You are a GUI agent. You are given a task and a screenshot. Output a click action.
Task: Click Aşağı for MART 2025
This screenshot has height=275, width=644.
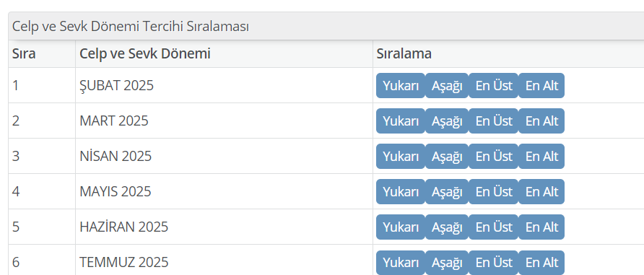447,121
